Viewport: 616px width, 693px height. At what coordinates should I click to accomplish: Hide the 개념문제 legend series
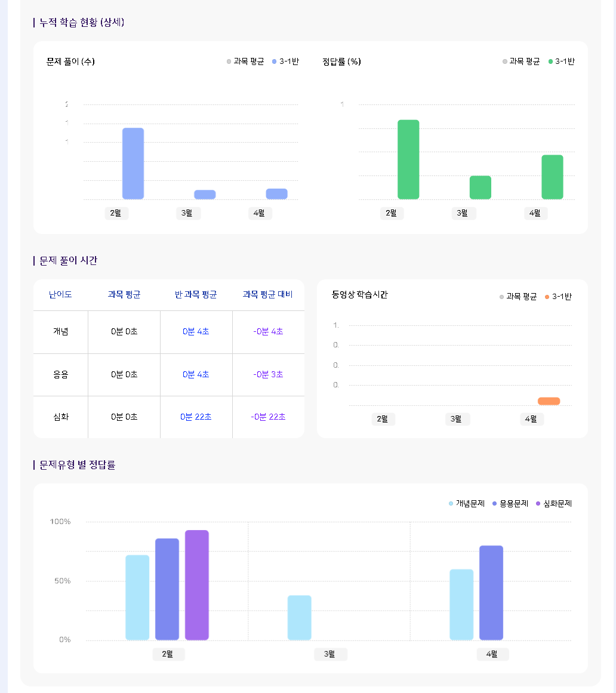pyautogui.click(x=466, y=504)
